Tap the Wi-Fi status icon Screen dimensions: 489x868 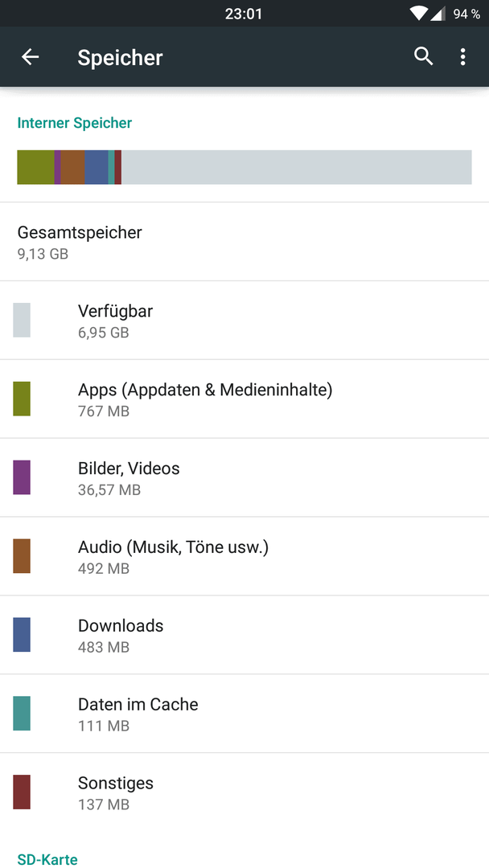coord(420,14)
